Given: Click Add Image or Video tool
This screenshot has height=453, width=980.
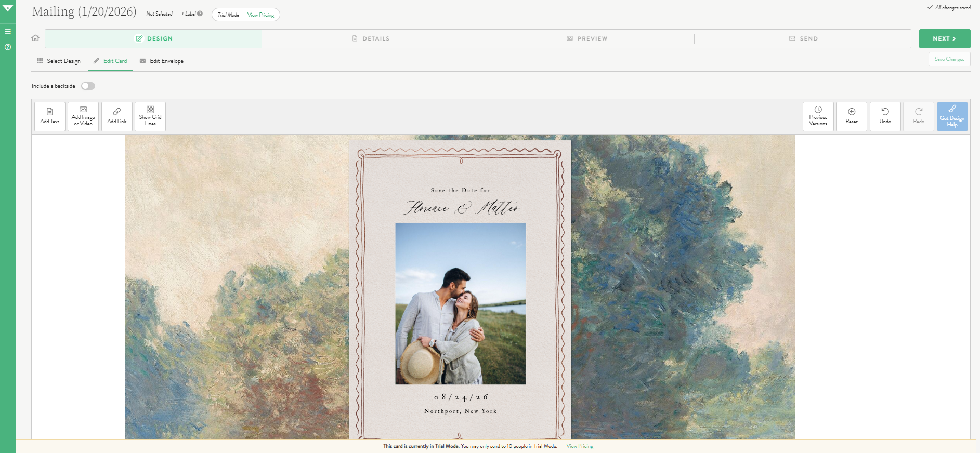Looking at the screenshot, I should point(83,116).
